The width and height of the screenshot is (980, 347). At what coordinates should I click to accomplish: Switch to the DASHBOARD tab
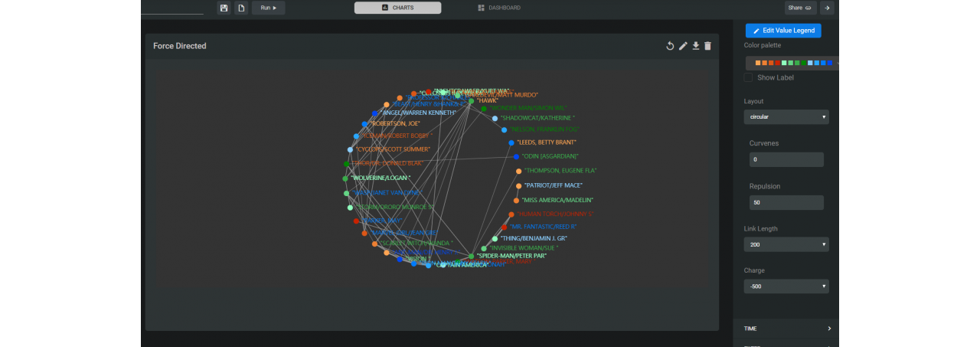(498, 8)
